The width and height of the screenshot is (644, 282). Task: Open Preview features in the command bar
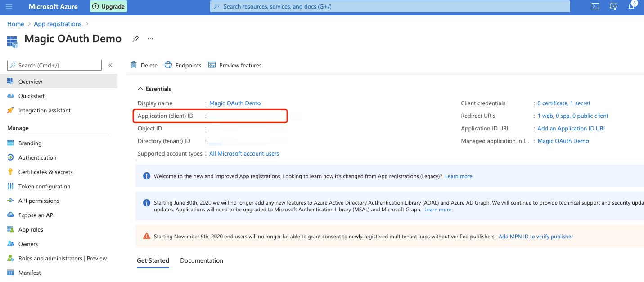[235, 65]
